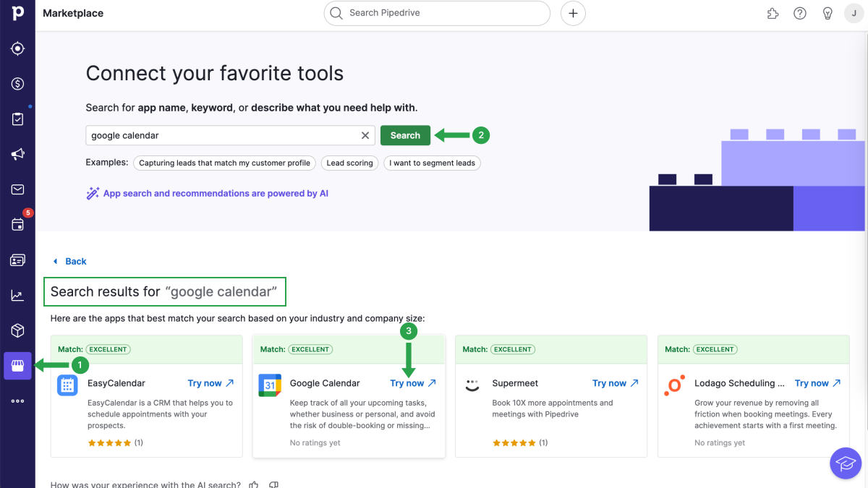The height and width of the screenshot is (488, 868).
Task: Open the Google Calendar card title
Action: [325, 383]
